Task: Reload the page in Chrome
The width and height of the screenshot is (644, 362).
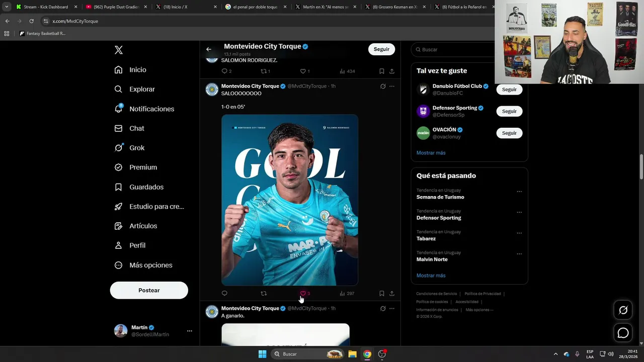Action: coord(31,21)
